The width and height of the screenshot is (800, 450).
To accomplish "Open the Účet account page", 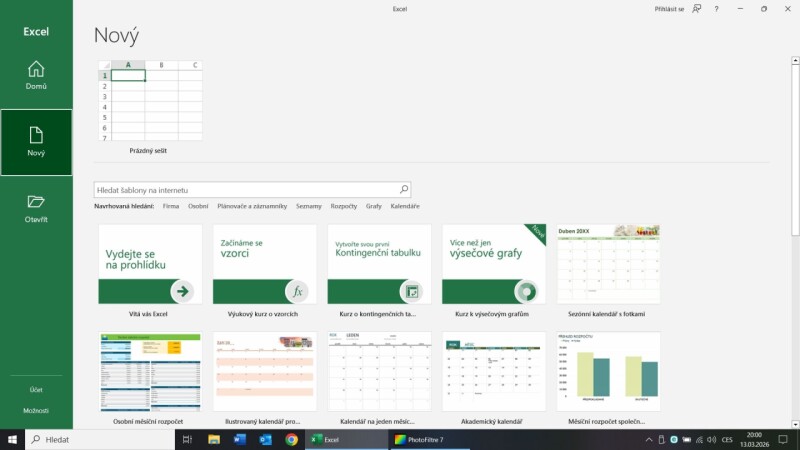I will click(36, 390).
